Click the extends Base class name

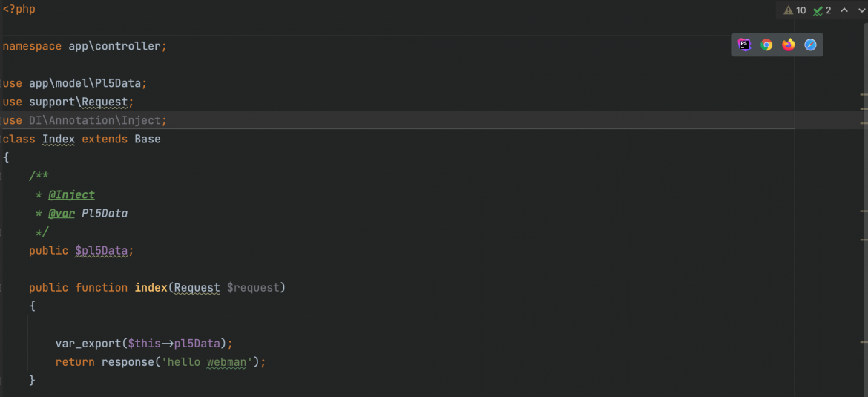coord(148,139)
